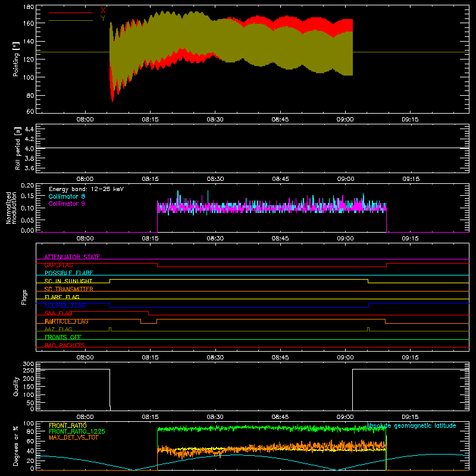Screen dimensions: 476x476
Task: Click the 08:00 tick label under Pointing plot
Action: click(x=85, y=120)
